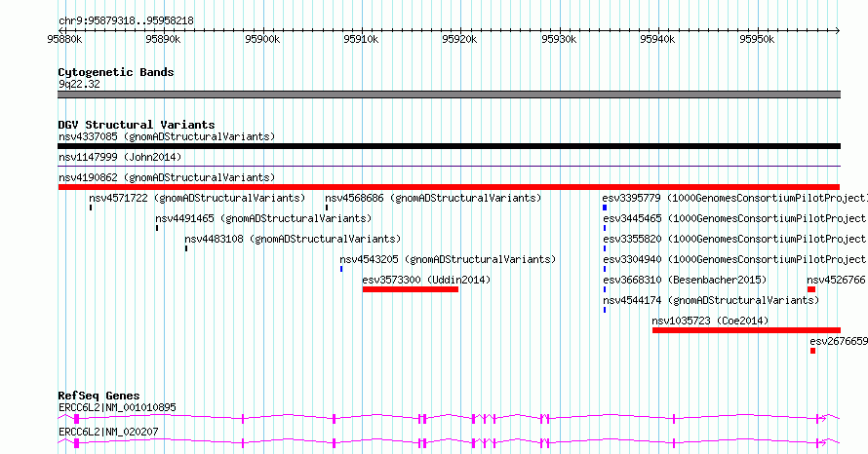Click the small marker below nsv4491465

[157, 228]
